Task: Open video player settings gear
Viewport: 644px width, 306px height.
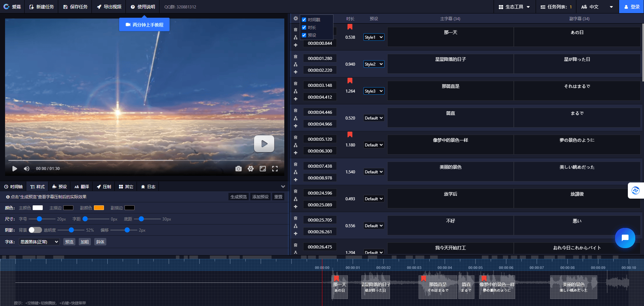Action: point(251,169)
